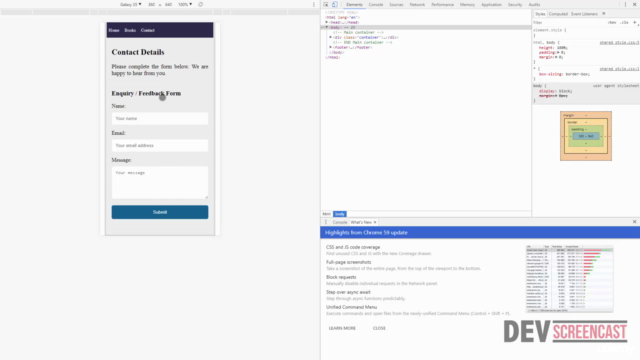
Task: Select the 'Main container' comment node
Action: pos(358,32)
